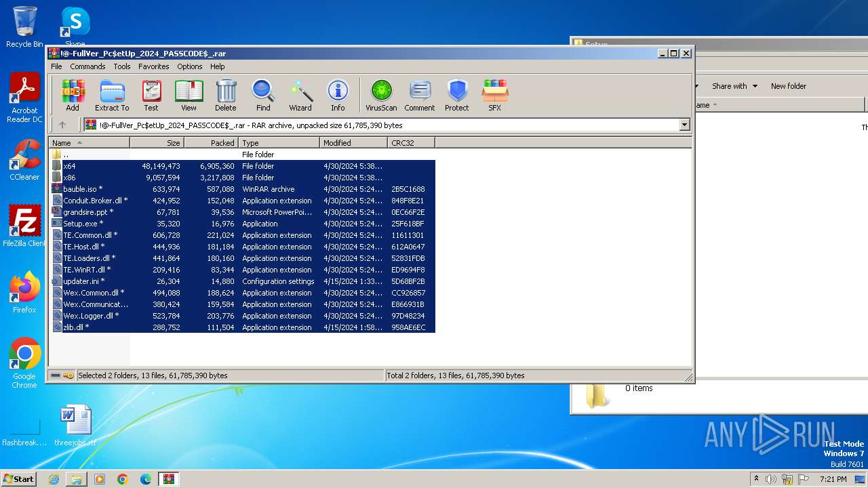Click the Start button
This screenshot has width=868, height=488.
tap(19, 479)
